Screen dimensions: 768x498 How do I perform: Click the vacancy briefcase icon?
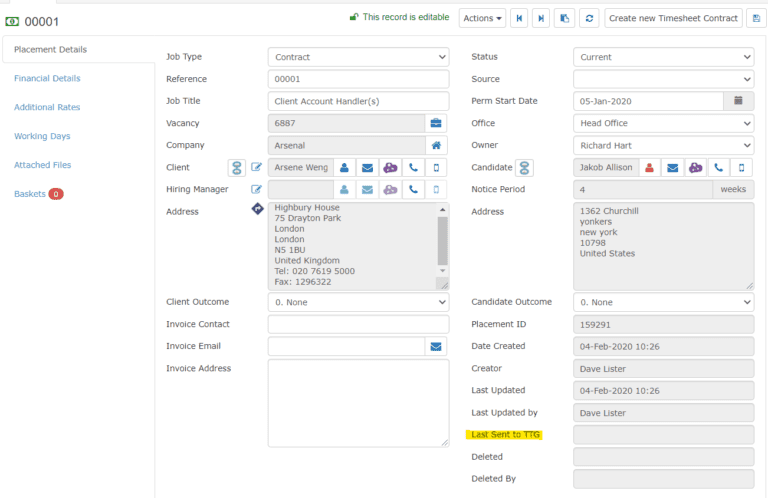click(x=436, y=123)
